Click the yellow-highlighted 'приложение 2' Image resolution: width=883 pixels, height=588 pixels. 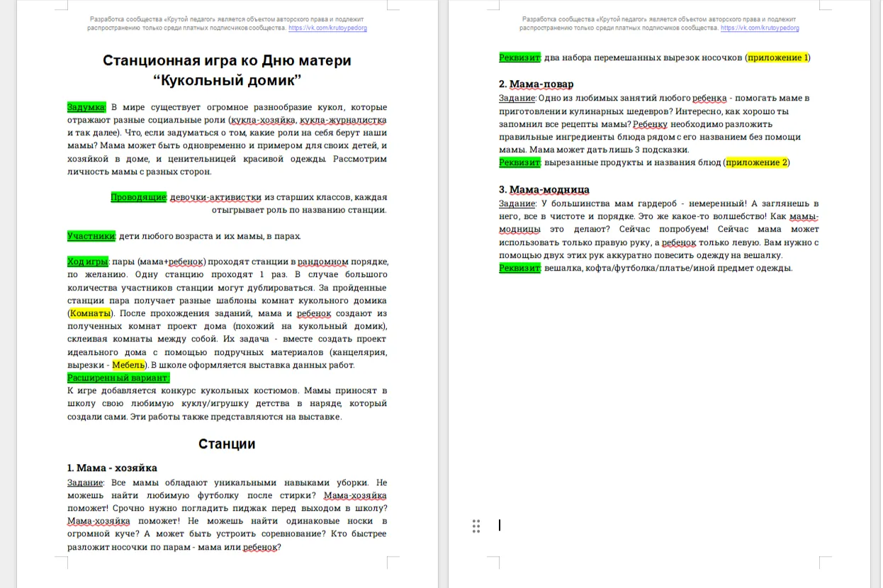(757, 162)
